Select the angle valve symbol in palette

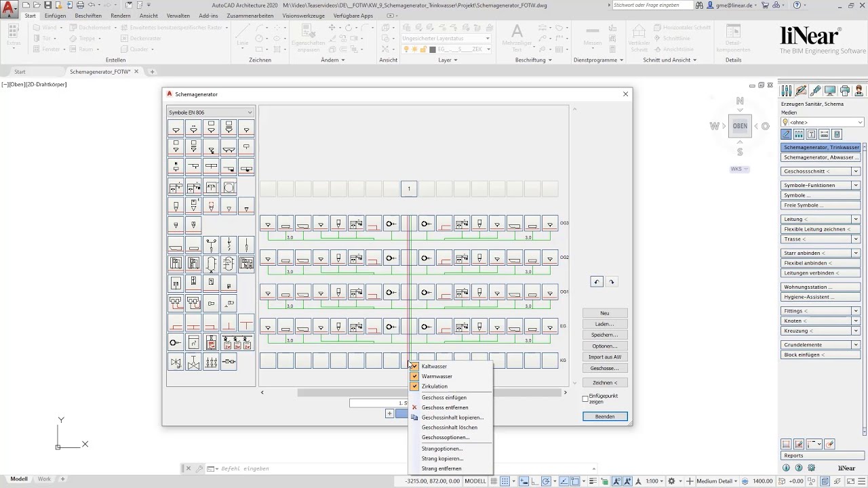(x=176, y=362)
